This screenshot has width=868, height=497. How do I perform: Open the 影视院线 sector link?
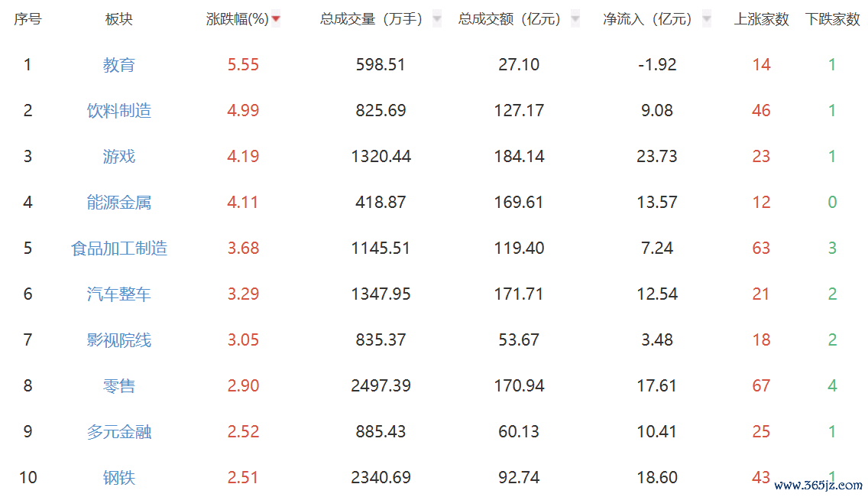tap(119, 339)
